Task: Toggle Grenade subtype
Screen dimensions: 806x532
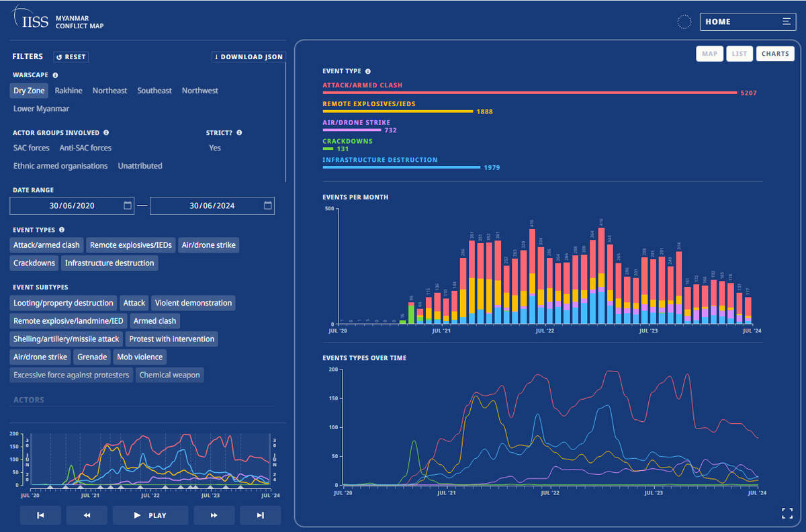Action: pyautogui.click(x=92, y=357)
